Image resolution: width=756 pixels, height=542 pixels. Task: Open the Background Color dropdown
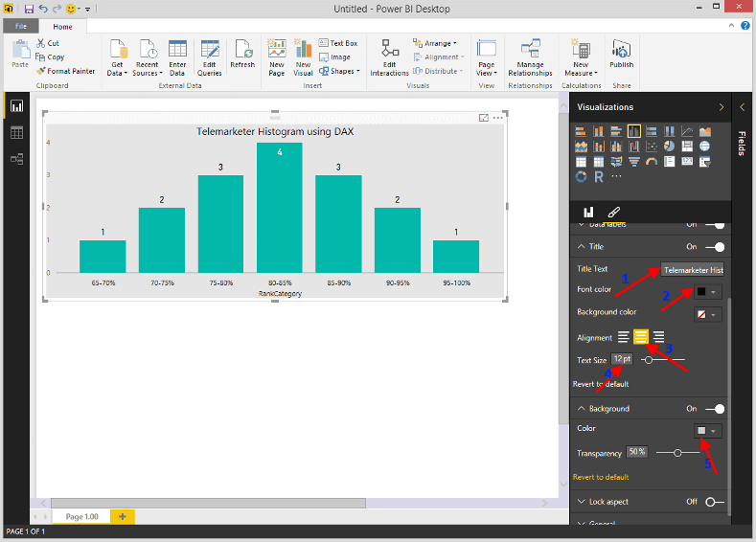click(x=707, y=431)
